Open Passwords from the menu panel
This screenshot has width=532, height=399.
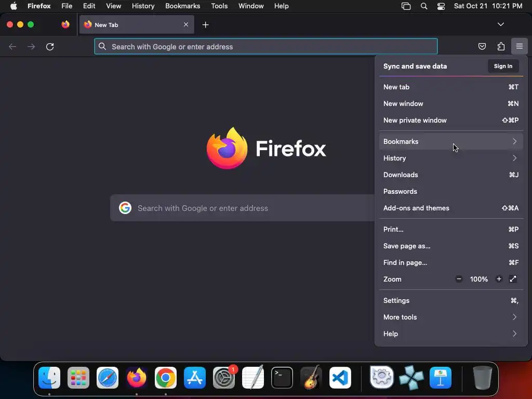(x=451, y=191)
